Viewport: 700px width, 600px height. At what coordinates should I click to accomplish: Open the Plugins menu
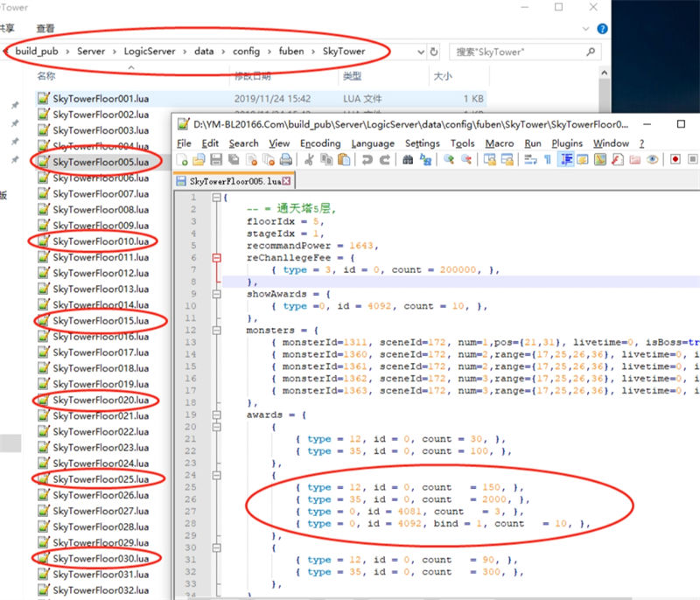(x=567, y=143)
